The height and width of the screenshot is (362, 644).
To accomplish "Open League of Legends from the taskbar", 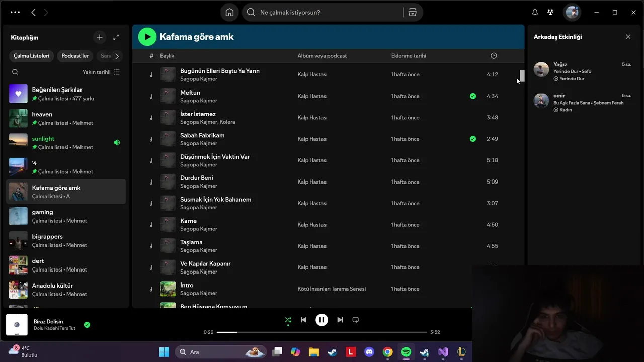I will (x=461, y=352).
